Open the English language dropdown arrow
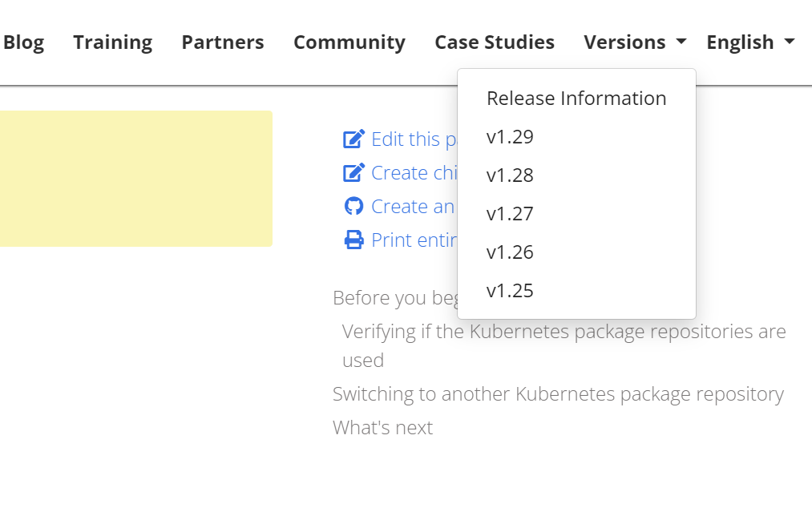The image size is (812, 520). 790,41
